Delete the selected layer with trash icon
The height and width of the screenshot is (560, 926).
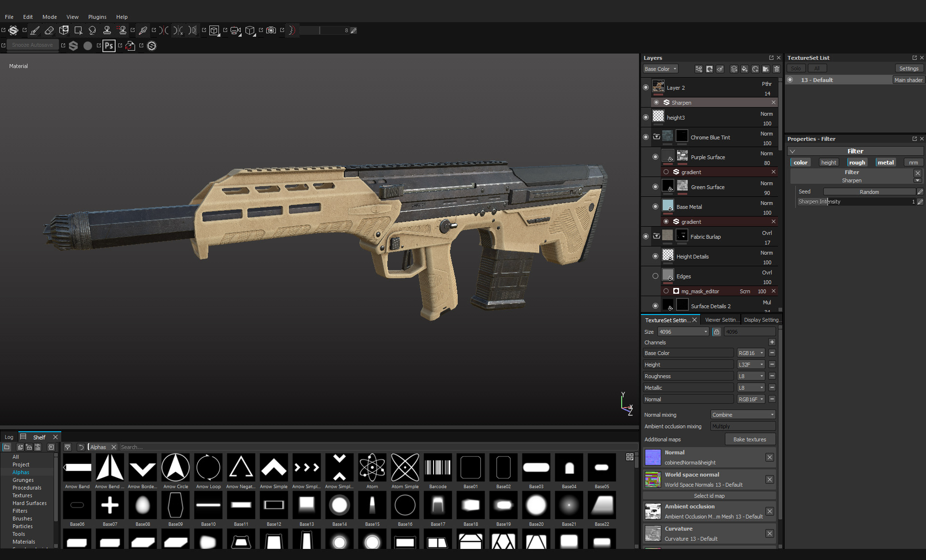click(x=776, y=69)
